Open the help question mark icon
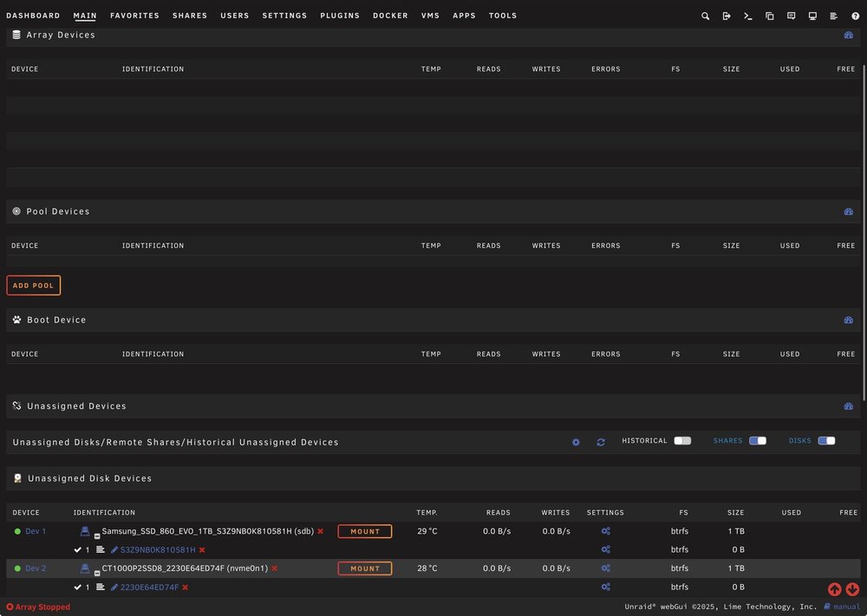This screenshot has height=616, width=867. [x=856, y=16]
